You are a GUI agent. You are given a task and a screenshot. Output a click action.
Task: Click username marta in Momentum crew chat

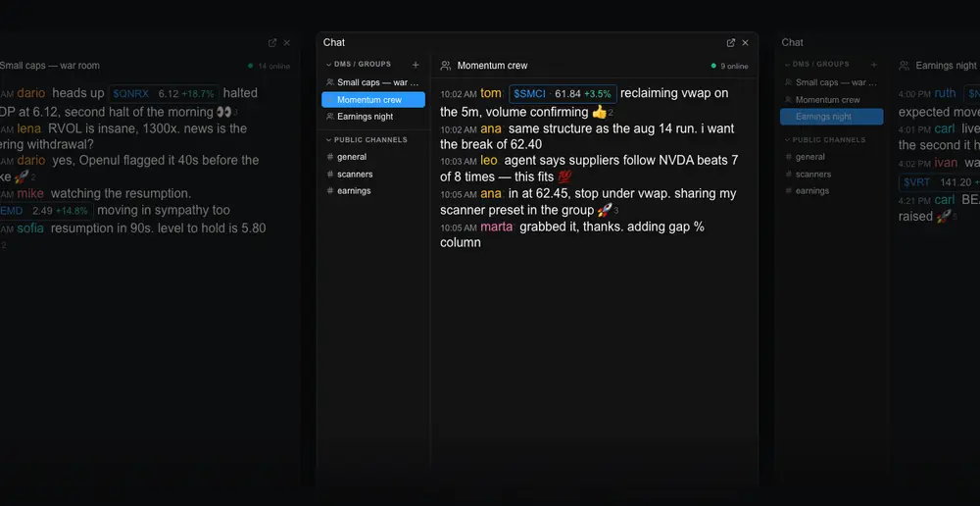click(497, 227)
